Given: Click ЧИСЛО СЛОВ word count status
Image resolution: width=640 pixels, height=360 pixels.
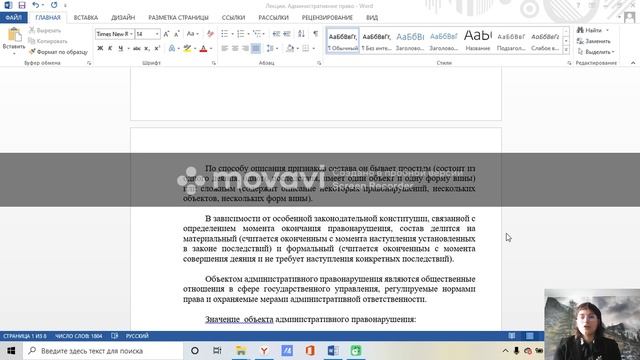Looking at the screenshot, I should click(79, 336).
